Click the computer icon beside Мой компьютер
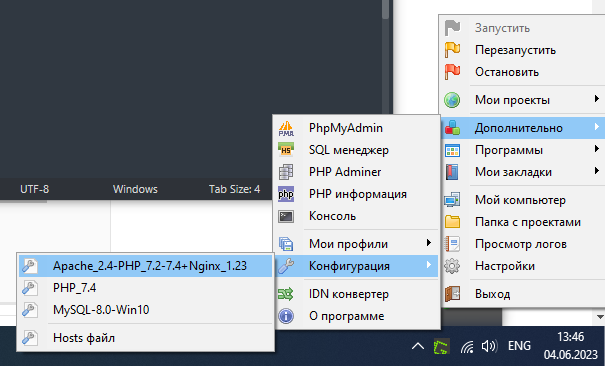The image size is (605, 366). [452, 200]
